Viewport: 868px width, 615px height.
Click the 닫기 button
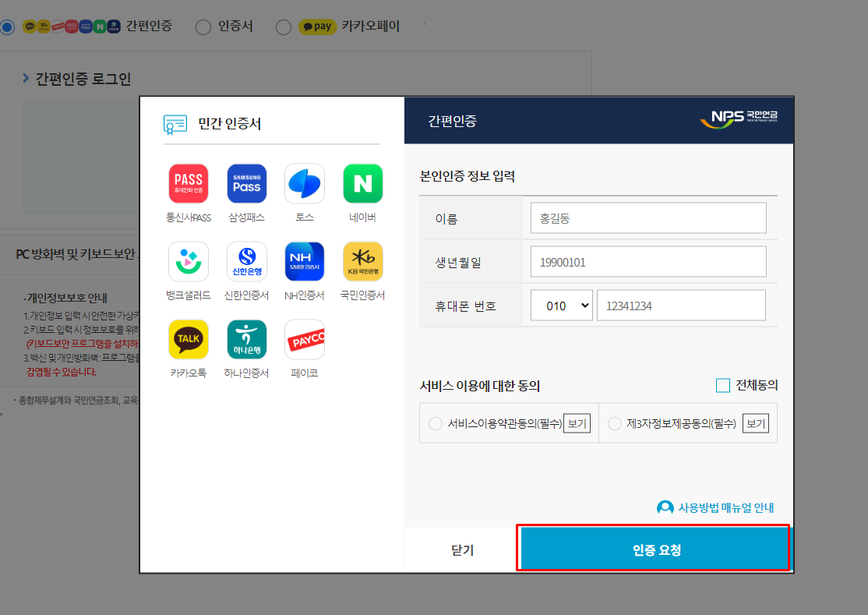[x=462, y=550]
